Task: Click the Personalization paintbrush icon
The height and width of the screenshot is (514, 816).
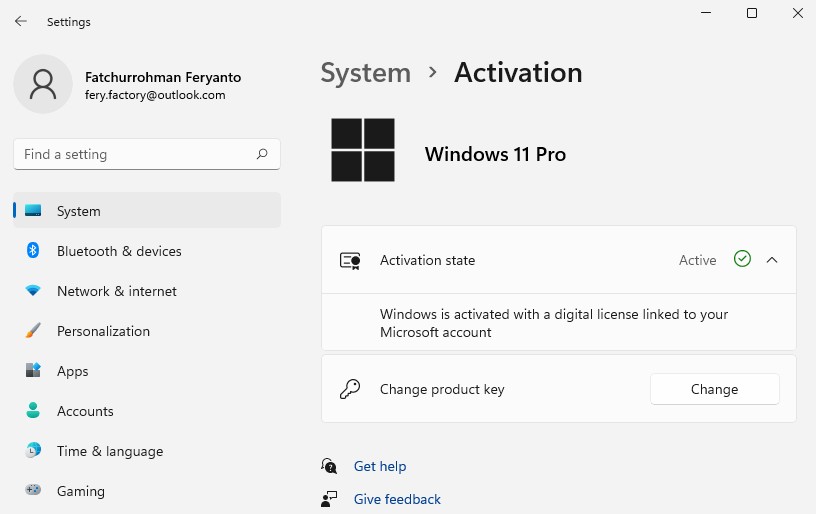Action: 33,331
